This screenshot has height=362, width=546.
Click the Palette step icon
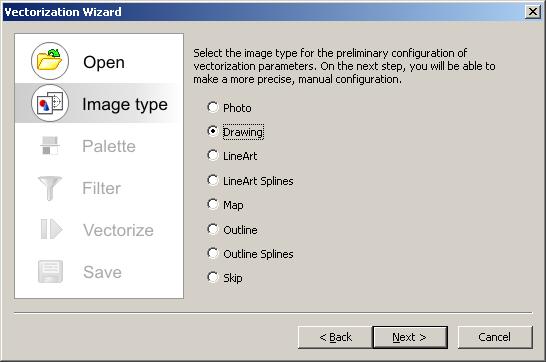coord(50,145)
